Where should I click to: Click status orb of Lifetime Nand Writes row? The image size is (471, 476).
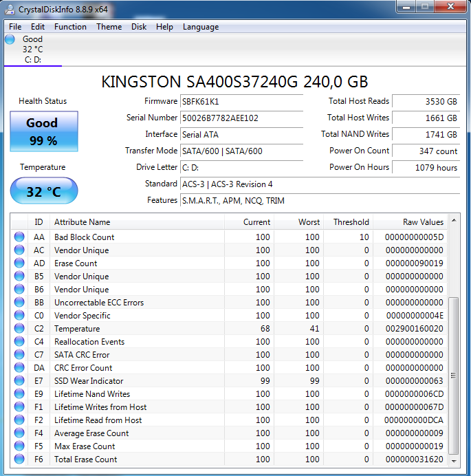pyautogui.click(x=19, y=393)
